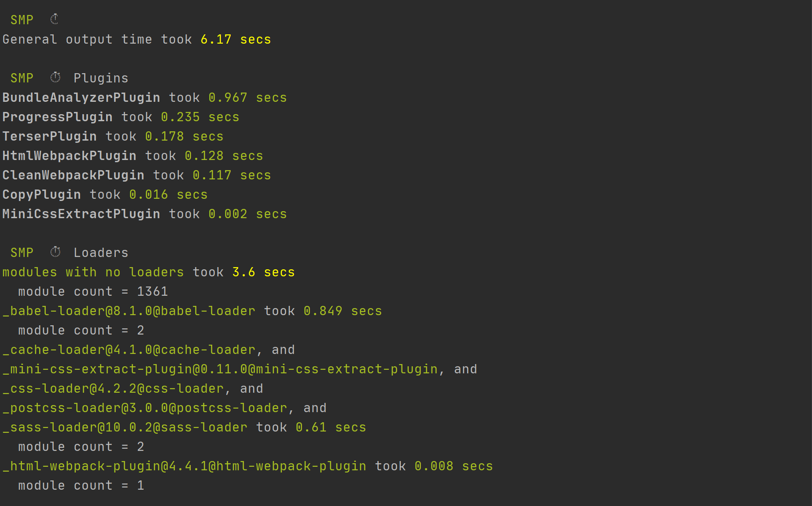Click the _cache-loader@4.1.0@cache-loader text

pos(129,350)
